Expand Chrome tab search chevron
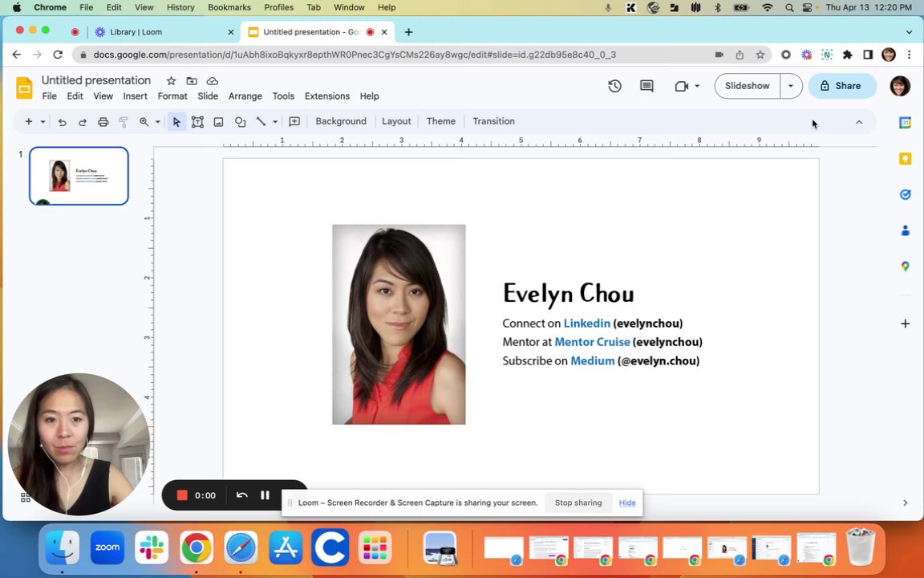Image resolution: width=924 pixels, height=578 pixels. click(909, 32)
